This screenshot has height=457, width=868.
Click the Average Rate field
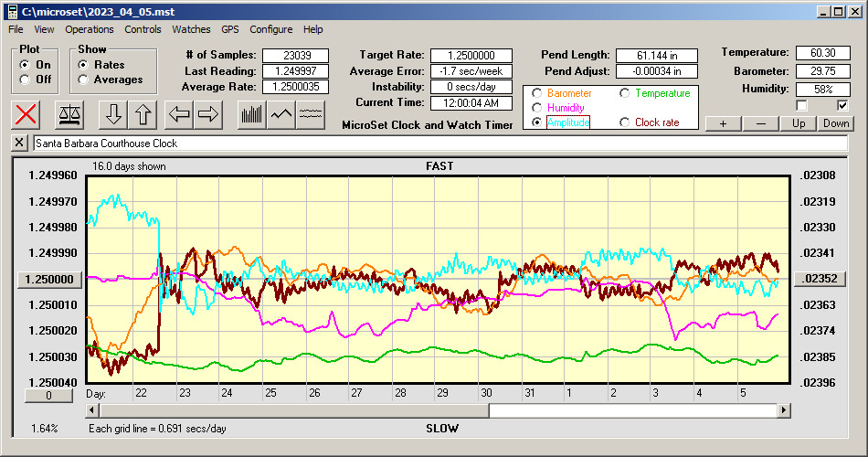[296, 87]
